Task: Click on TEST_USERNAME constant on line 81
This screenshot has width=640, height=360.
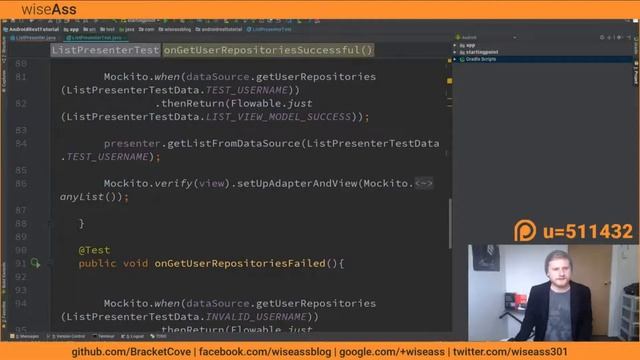Action: (x=247, y=90)
